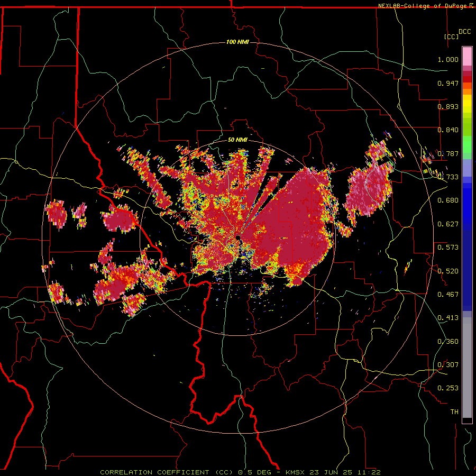Image resolution: width=476 pixels, height=476 pixels.
Task: Click the gray lower segment of the color bar
Action: click(x=467, y=368)
